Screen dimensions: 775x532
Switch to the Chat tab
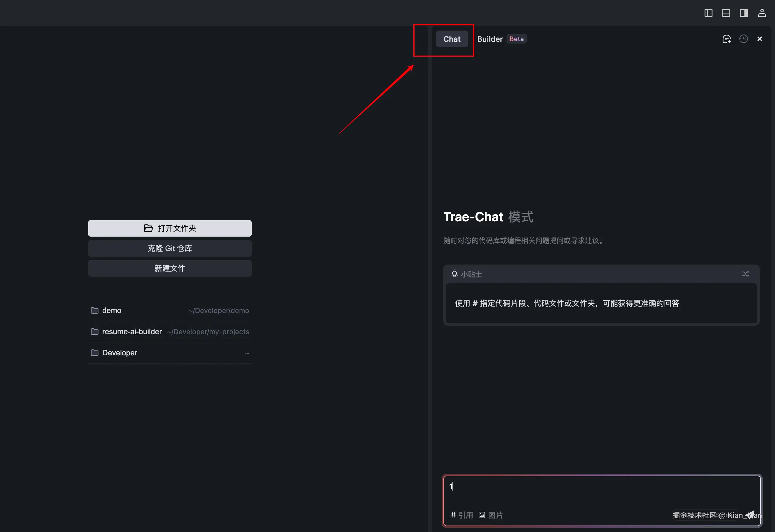(452, 39)
